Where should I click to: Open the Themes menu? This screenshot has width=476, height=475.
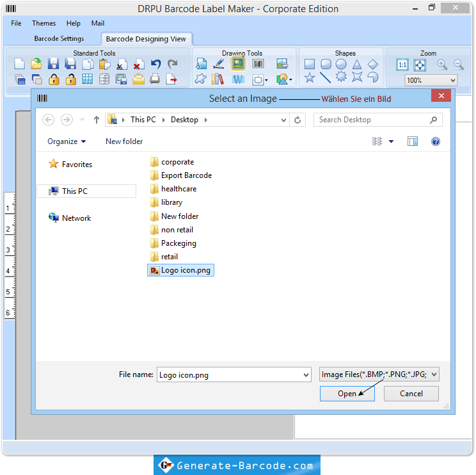(x=44, y=24)
